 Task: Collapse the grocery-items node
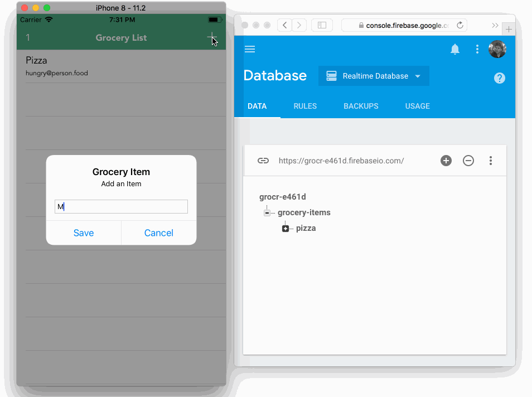[x=267, y=213]
